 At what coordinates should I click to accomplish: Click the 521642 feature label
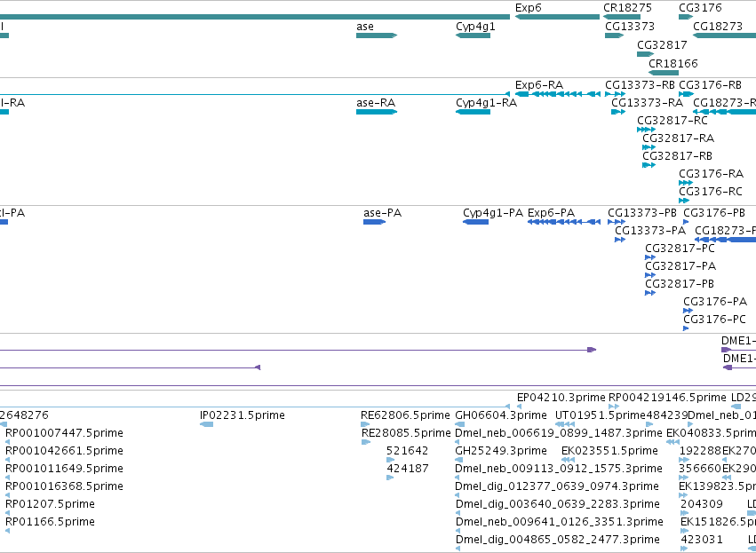pyautogui.click(x=408, y=451)
